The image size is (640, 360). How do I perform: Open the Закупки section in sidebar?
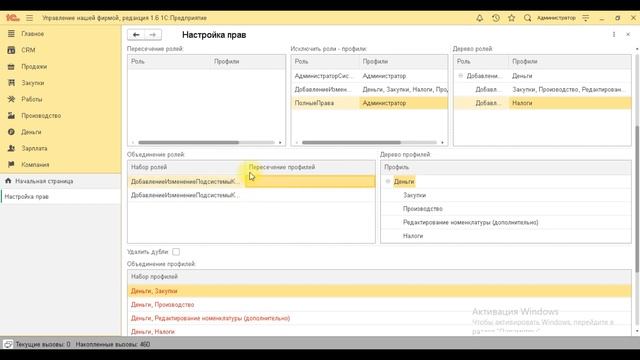coord(33,83)
